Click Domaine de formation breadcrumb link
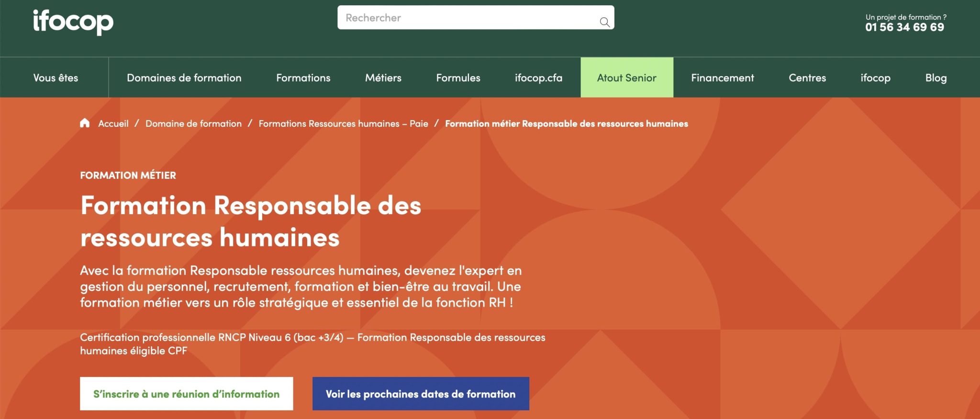 (x=194, y=123)
